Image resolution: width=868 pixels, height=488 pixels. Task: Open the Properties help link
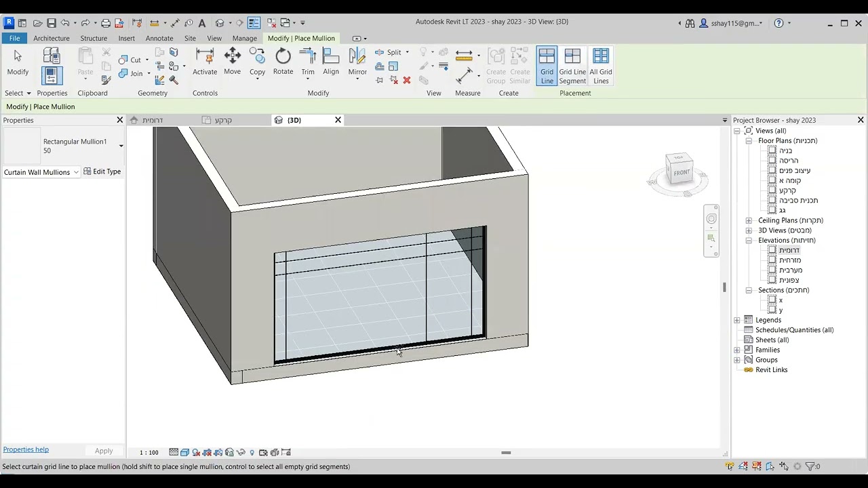(26, 449)
